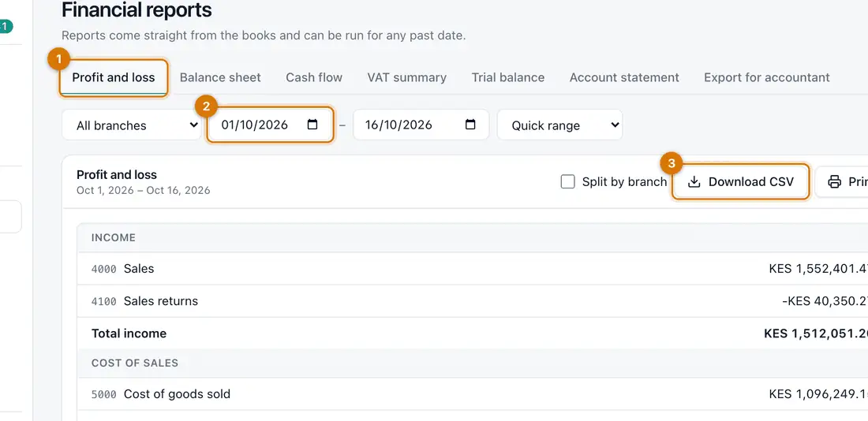
Task: Click the Download CSV button
Action: [x=741, y=181]
